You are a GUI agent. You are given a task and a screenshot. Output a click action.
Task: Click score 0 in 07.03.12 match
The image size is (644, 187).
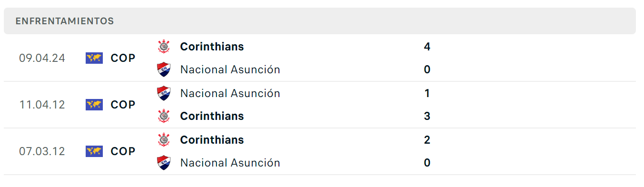[x=427, y=163]
